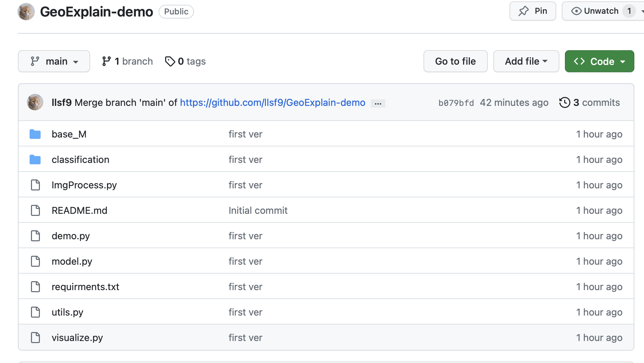Open the GeoExplain-demo repository title link
This screenshot has width=644, height=363.
click(x=96, y=12)
